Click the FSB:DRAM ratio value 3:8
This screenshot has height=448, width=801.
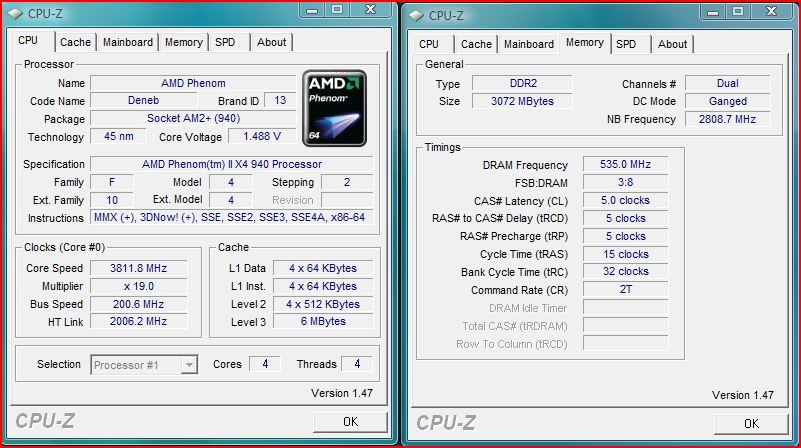click(x=625, y=182)
